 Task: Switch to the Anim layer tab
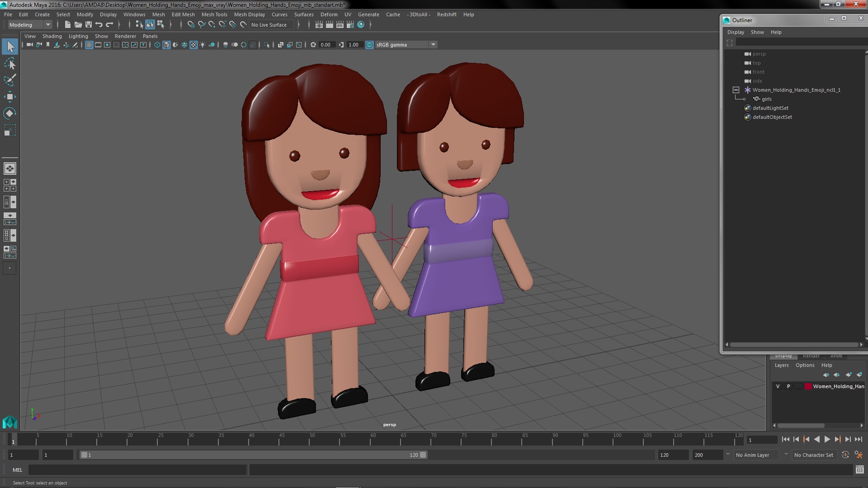pyautogui.click(x=836, y=356)
